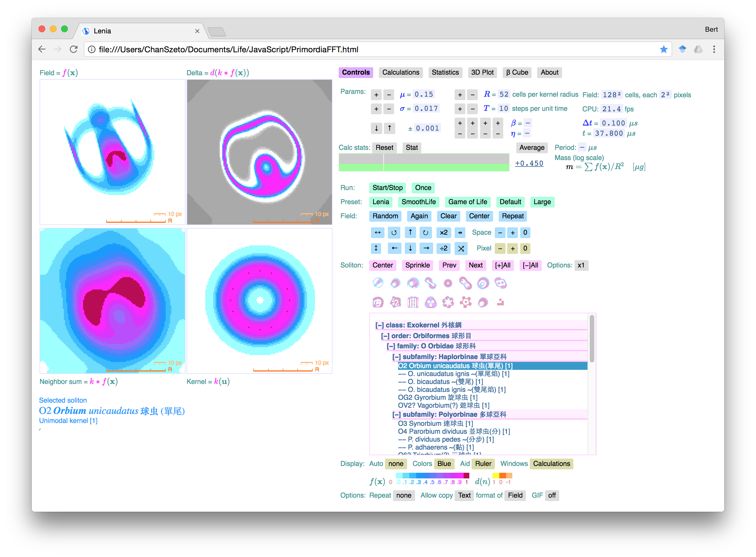Open the 3D Plot tab

pos(482,72)
